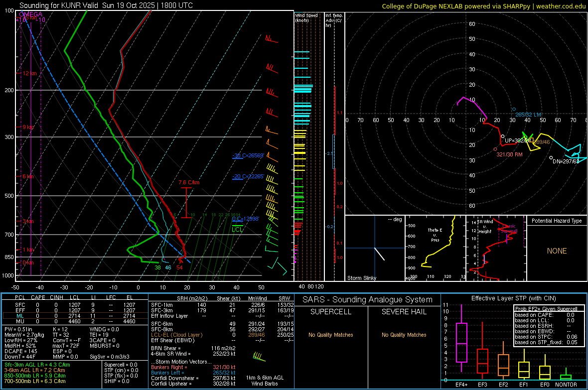Click the '-20 C=22265' level label
The width and height of the screenshot is (588, 390).
point(248,176)
